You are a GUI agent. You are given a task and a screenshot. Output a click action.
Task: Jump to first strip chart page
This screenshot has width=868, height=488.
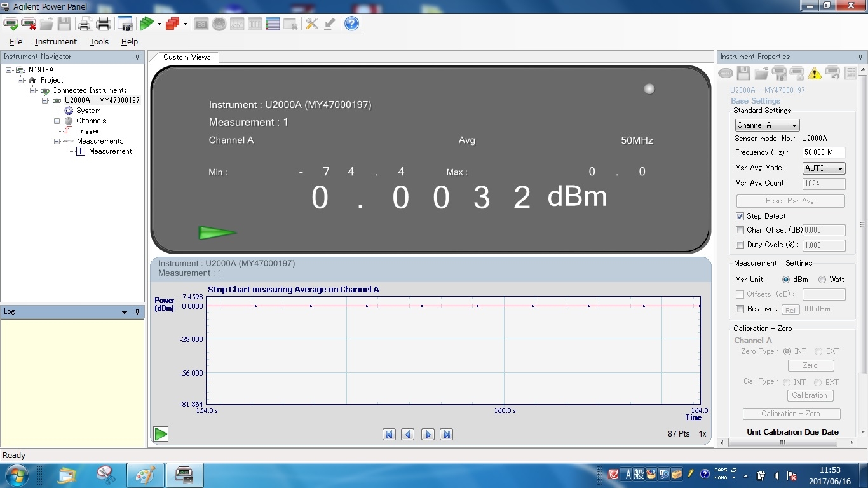coord(389,435)
